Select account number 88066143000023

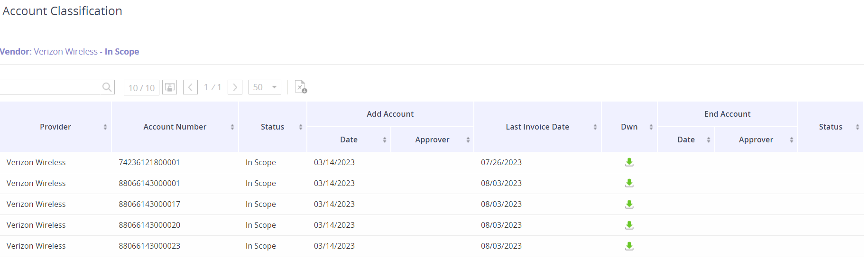pyautogui.click(x=149, y=246)
